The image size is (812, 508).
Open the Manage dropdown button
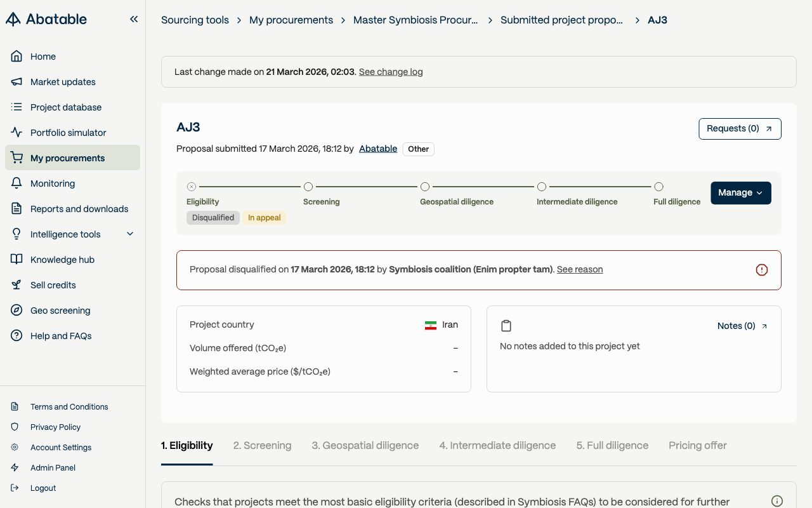(x=741, y=193)
